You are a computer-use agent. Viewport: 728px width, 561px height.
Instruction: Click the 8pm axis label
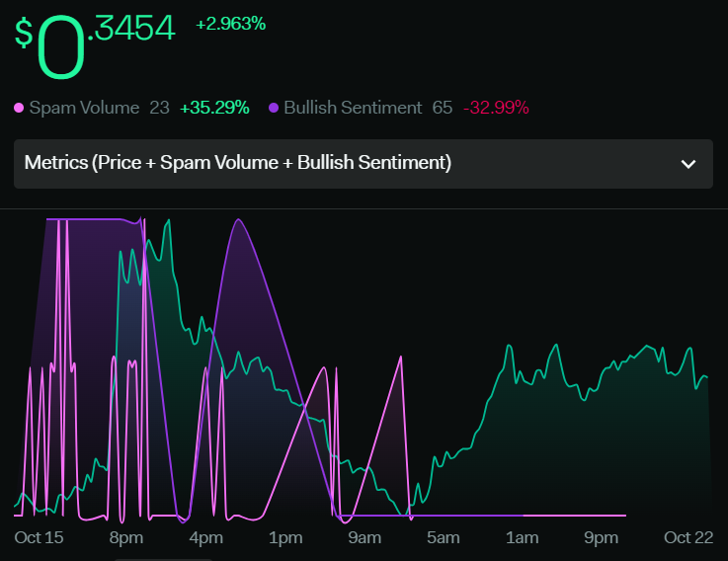pyautogui.click(x=126, y=538)
